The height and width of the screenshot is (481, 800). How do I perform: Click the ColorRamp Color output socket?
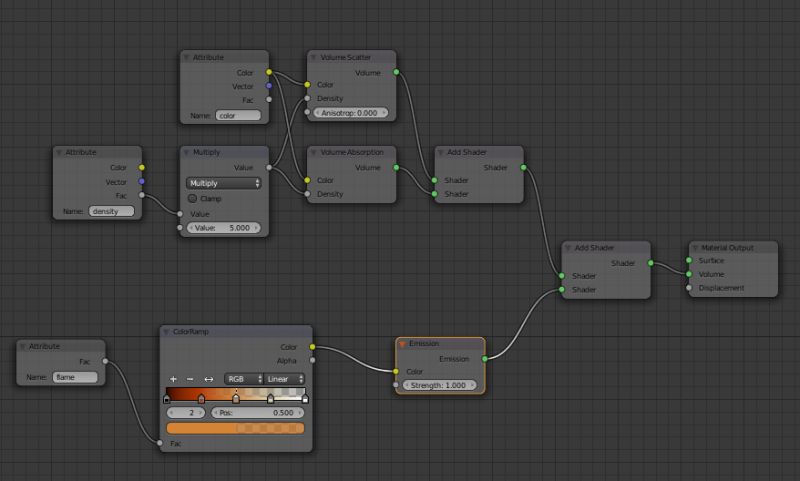(312, 347)
